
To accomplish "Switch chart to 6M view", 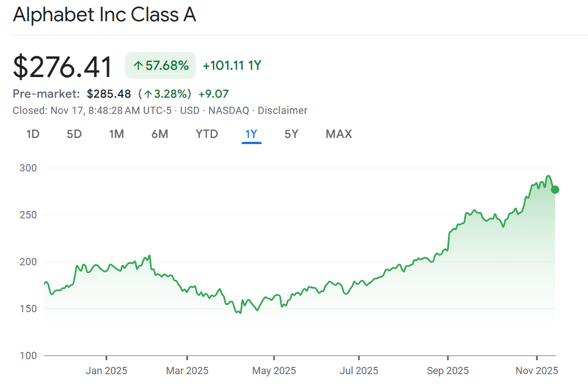I will point(160,134).
